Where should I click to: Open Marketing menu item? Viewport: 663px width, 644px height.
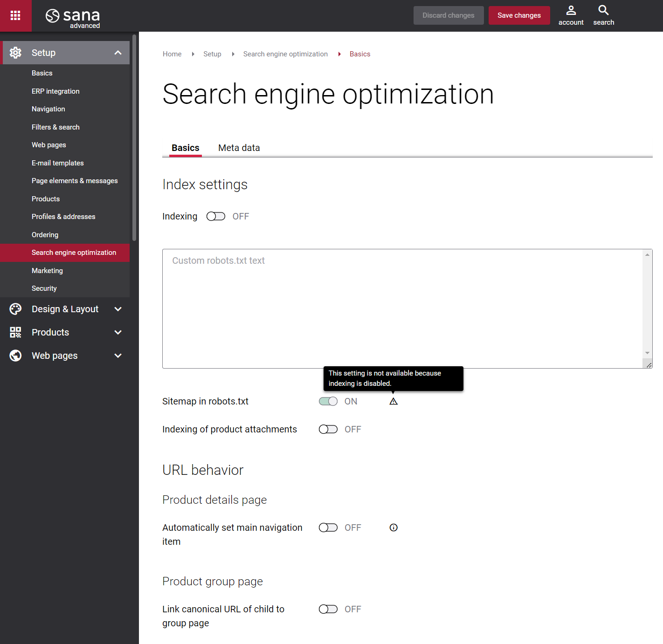[47, 271]
